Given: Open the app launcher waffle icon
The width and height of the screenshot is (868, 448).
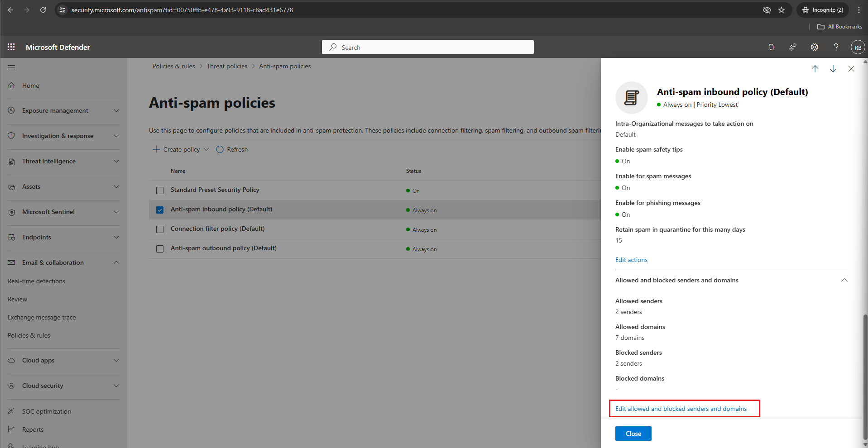Looking at the screenshot, I should pos(11,47).
